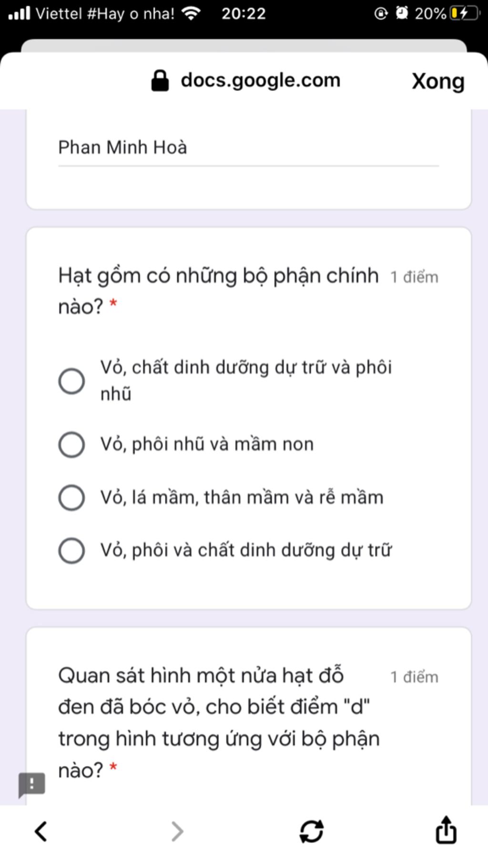Select "Vỏ, chất dinh dưỡng dự trữ và phôi nhũ"
Screen dimensions: 488x868
(x=71, y=381)
